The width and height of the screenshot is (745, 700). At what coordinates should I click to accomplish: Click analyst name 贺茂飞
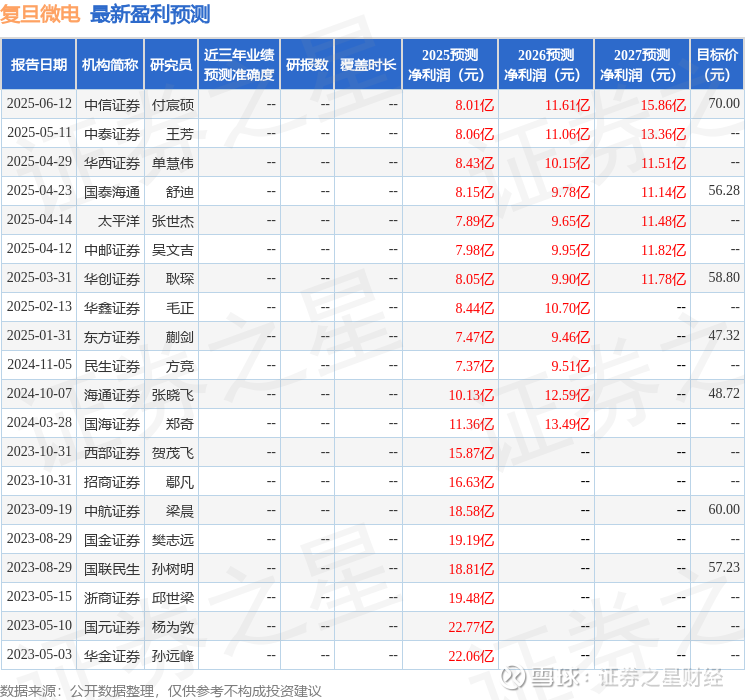[173, 453]
